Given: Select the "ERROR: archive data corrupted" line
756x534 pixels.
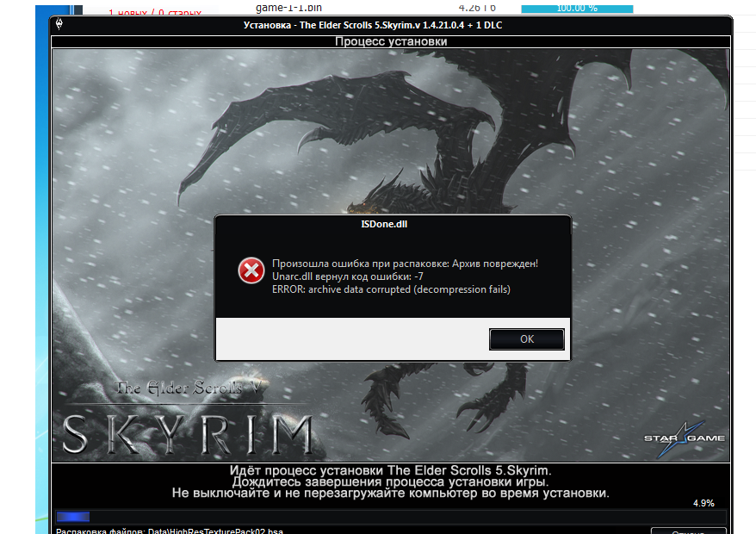Looking at the screenshot, I should (x=391, y=289).
